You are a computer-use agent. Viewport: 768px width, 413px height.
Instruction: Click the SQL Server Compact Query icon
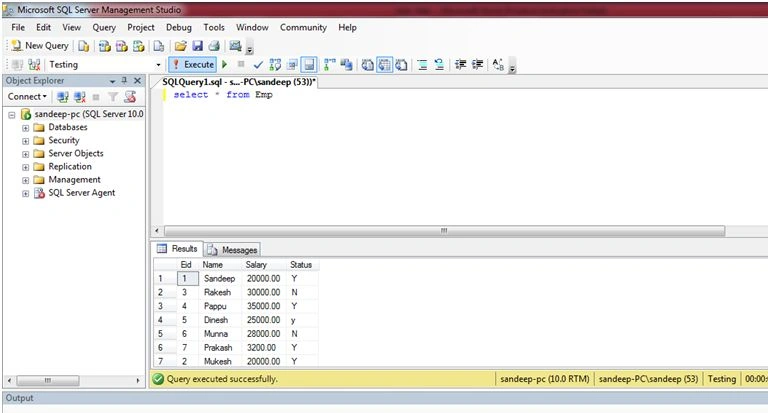[x=159, y=46]
